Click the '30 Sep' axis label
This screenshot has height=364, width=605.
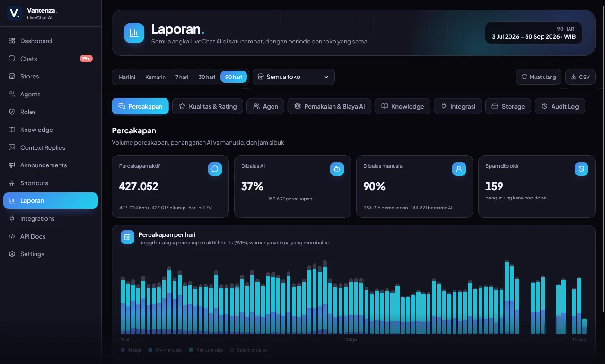pos(579,340)
